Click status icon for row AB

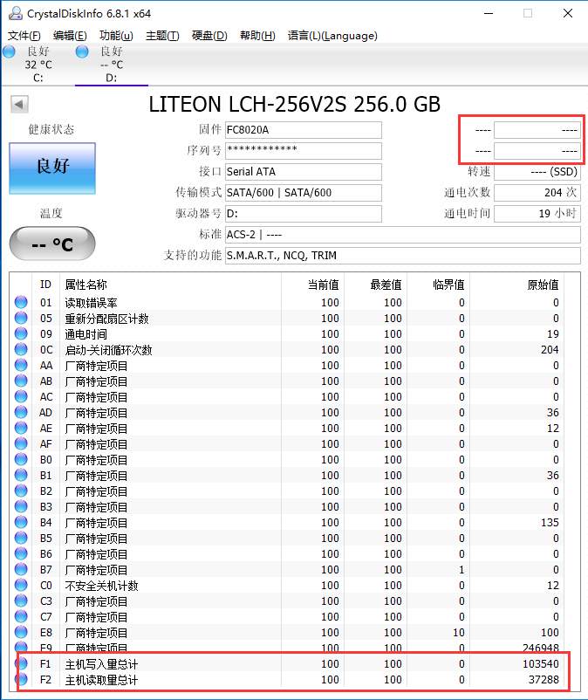[x=21, y=381]
